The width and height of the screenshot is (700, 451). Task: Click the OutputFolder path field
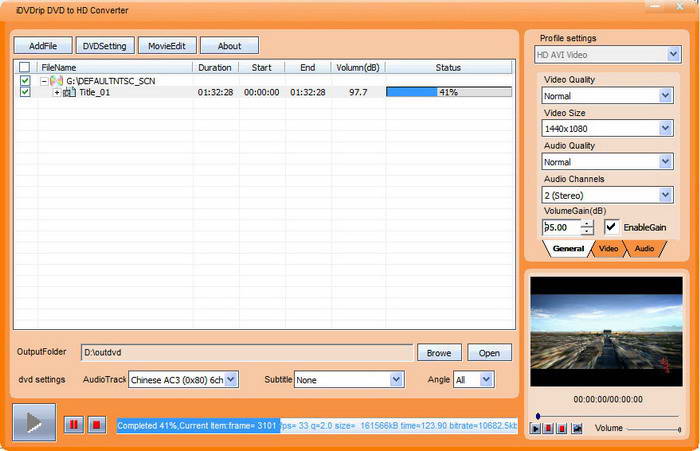pos(247,352)
